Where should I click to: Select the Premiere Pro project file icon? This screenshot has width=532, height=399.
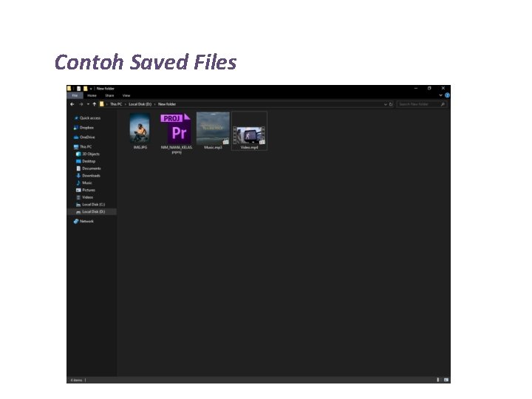(176, 129)
